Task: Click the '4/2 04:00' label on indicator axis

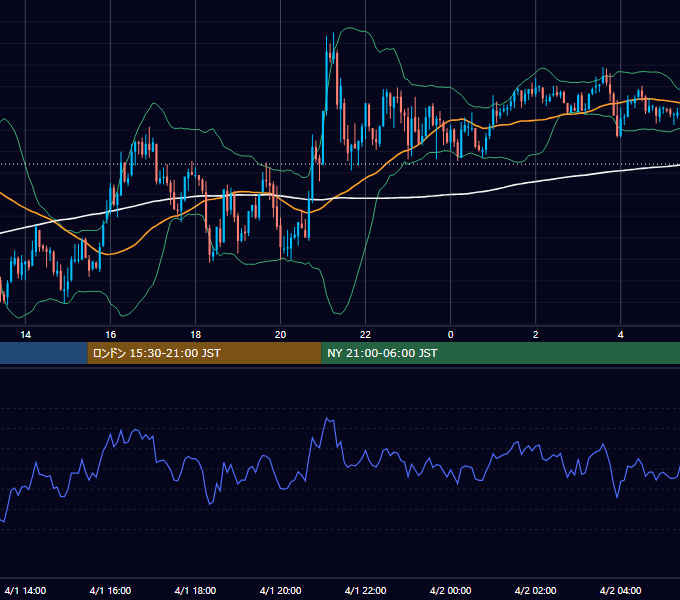Action: tap(621, 591)
